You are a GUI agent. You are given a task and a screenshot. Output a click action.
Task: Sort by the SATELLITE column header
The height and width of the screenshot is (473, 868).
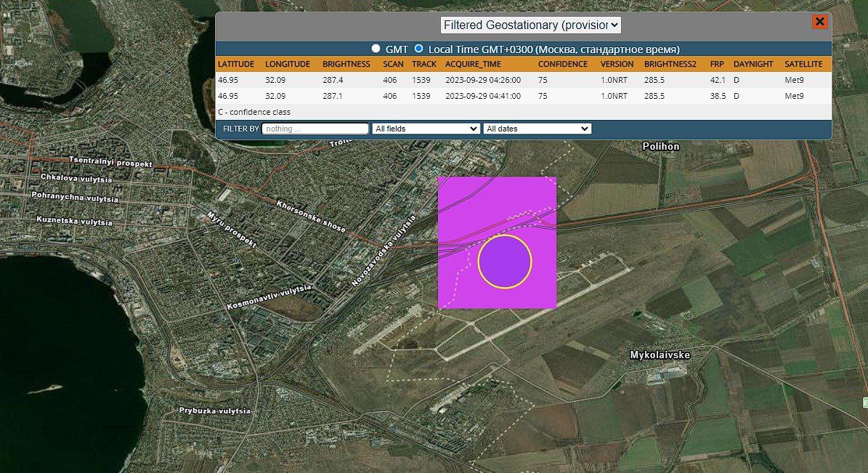pyautogui.click(x=803, y=64)
